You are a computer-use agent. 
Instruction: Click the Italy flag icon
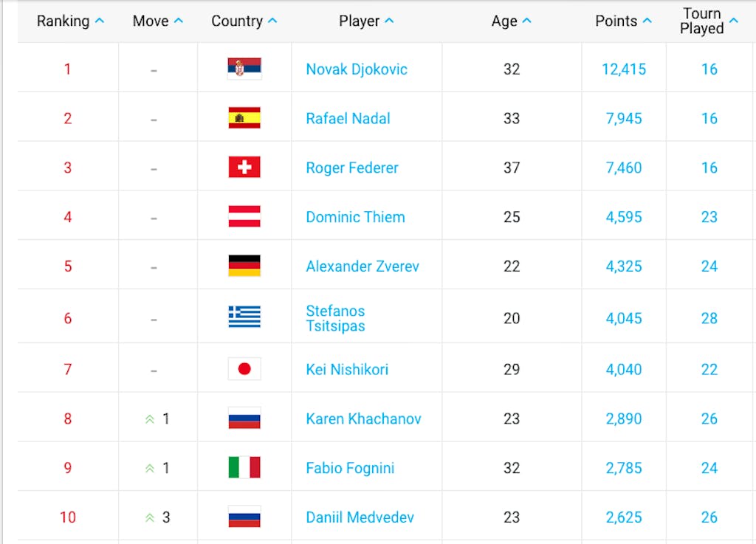244,467
